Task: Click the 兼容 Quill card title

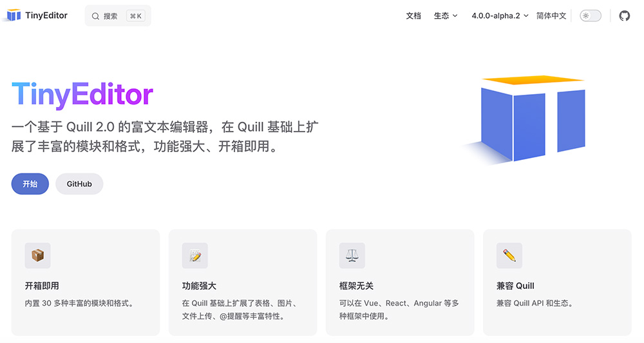Action: click(x=515, y=286)
